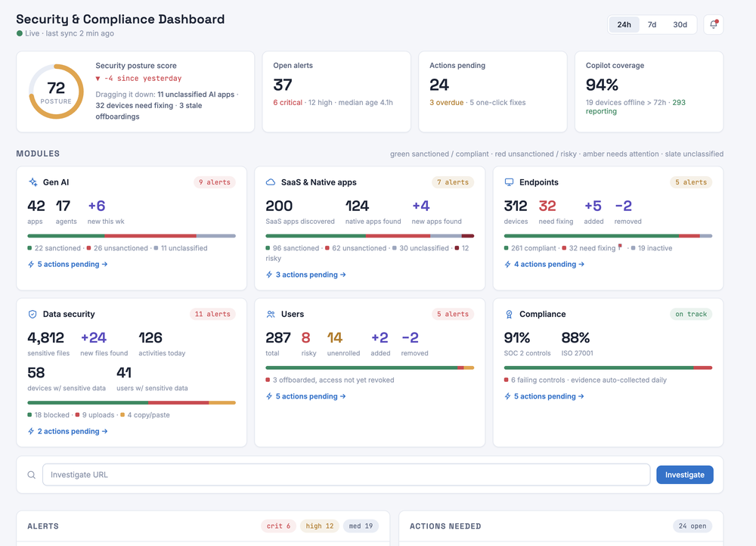Click the Users people icon

271,314
